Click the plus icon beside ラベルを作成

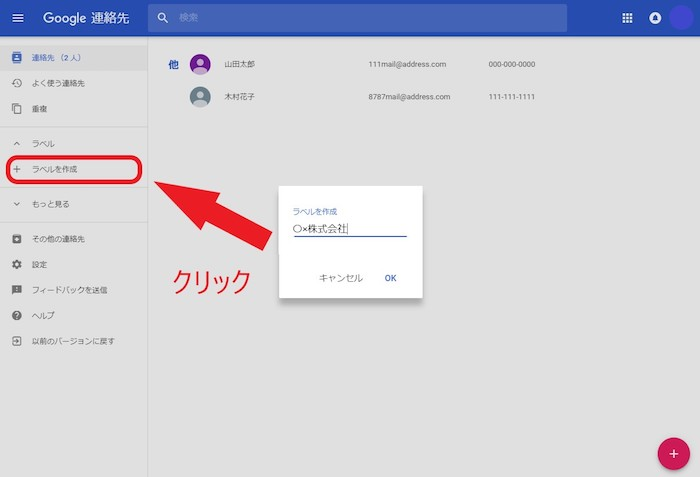17,169
